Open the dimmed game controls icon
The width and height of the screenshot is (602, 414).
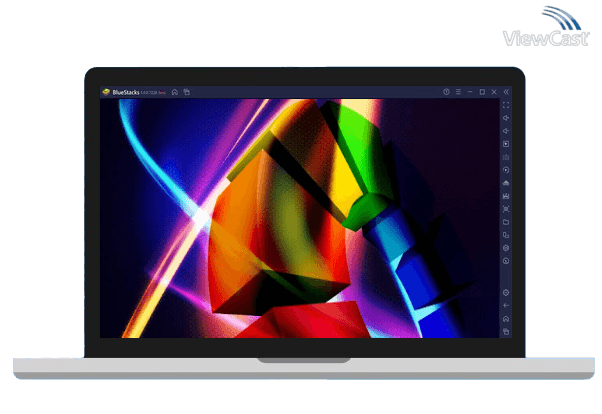(506, 157)
